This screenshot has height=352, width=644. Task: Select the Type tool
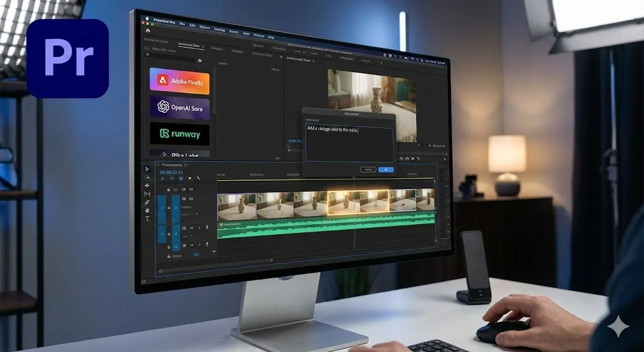[x=147, y=219]
